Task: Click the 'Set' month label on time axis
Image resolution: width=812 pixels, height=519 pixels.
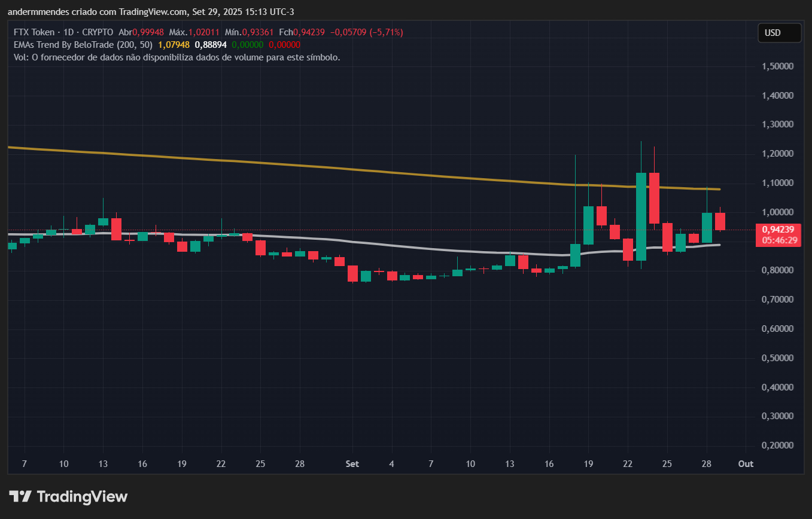Action: tap(352, 464)
